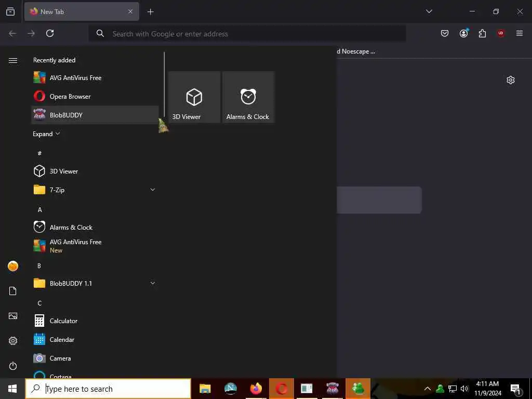Open the taskbar clock and date
This screenshot has width=532, height=399.
coord(487,389)
